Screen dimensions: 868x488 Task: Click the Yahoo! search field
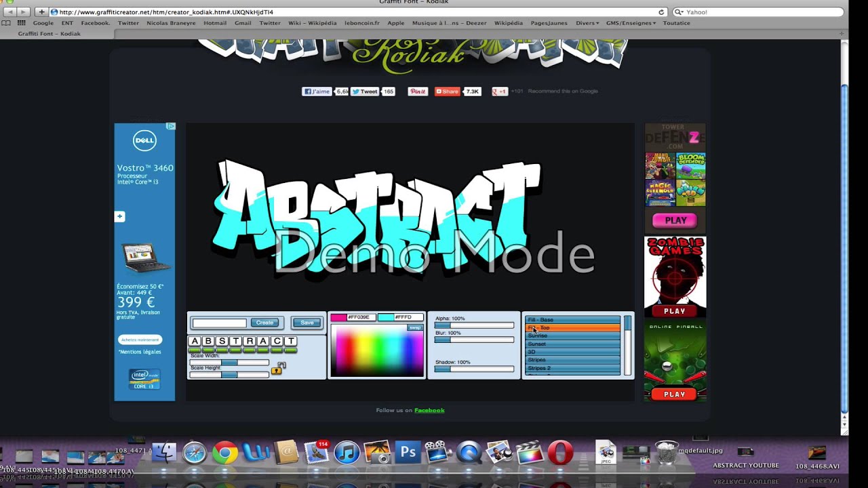point(759,12)
